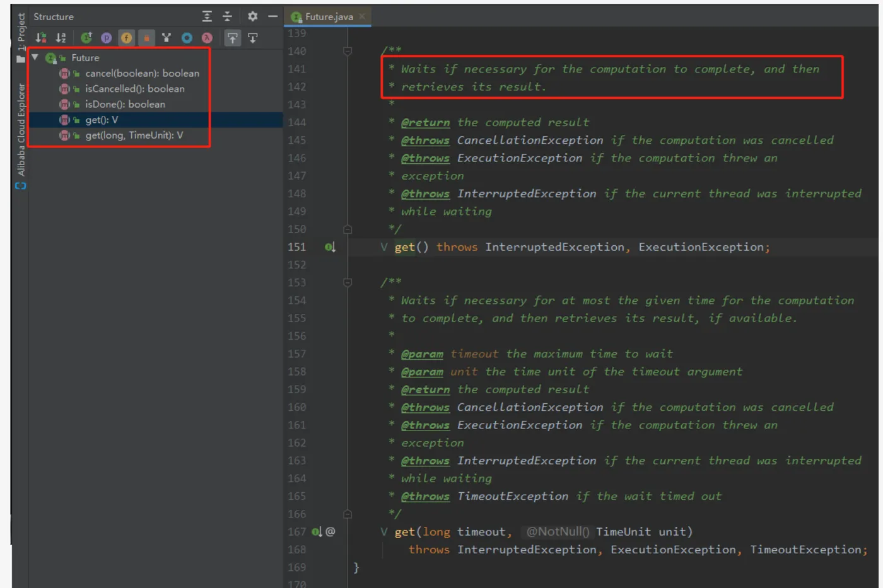
Task: Click @throws TimeoutException tag line 165
Action: (425, 497)
